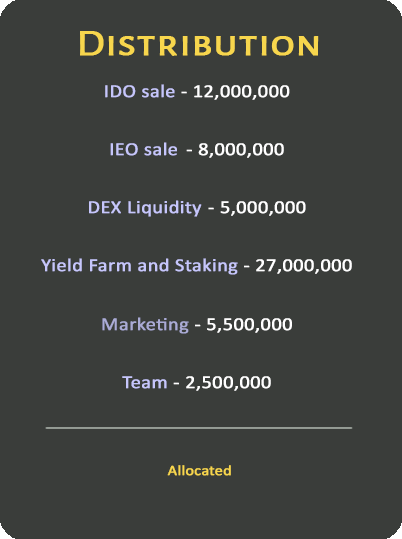The height and width of the screenshot is (539, 402).
Task: Click the 5,000,000 liquidity amount
Action: [x=263, y=208]
